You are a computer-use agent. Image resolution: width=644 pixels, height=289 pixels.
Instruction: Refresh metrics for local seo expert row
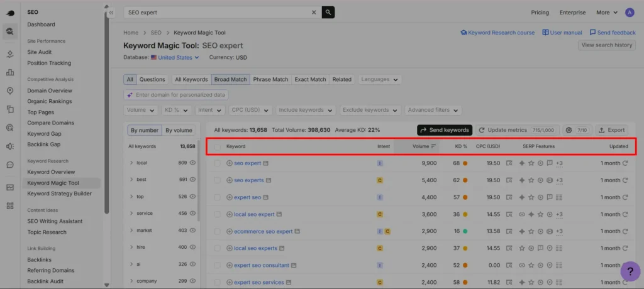[625, 214]
